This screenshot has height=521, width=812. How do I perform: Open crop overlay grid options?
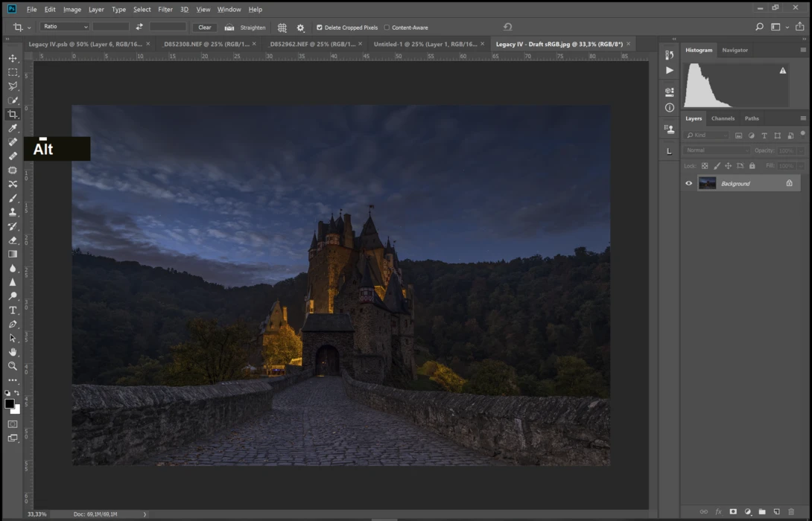pyautogui.click(x=282, y=28)
